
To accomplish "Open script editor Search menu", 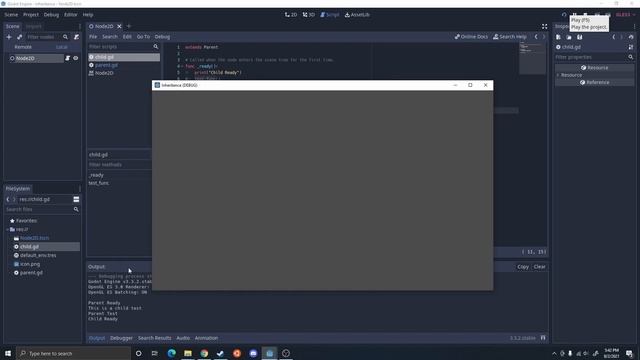I will 110,37.
